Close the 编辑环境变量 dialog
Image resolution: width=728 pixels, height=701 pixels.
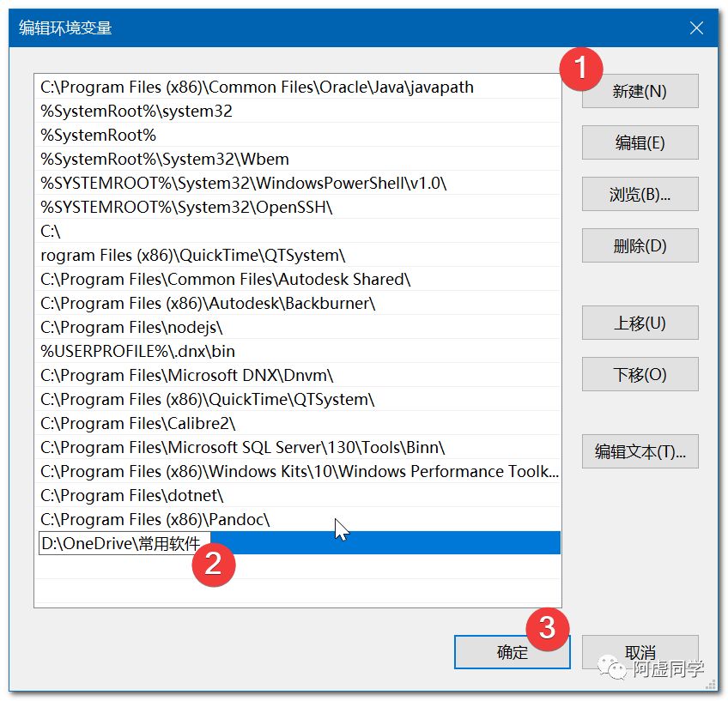coord(696,27)
